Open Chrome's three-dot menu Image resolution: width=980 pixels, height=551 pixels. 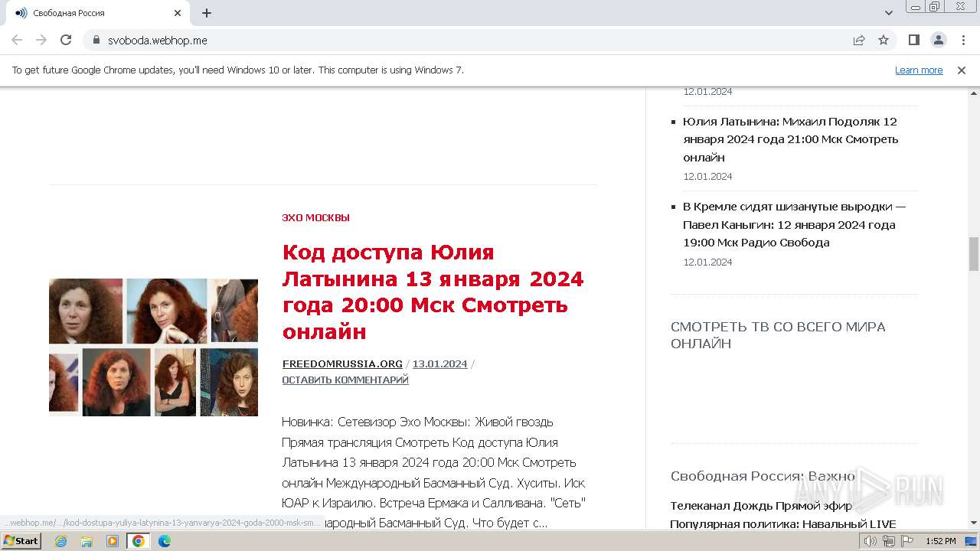(963, 40)
